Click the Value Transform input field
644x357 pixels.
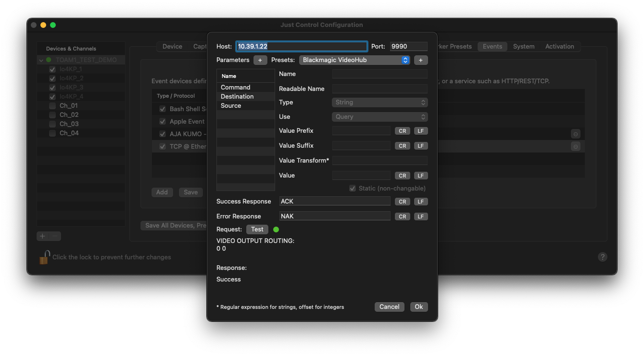point(379,161)
